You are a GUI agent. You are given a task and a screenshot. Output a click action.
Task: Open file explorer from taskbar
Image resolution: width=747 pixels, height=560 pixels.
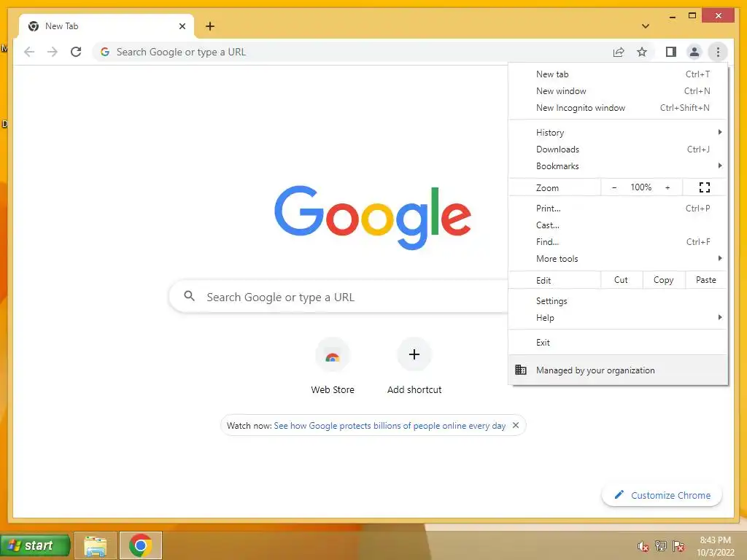(x=96, y=545)
